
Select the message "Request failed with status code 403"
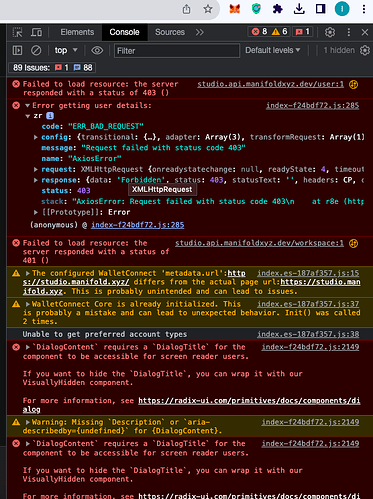[x=163, y=148]
